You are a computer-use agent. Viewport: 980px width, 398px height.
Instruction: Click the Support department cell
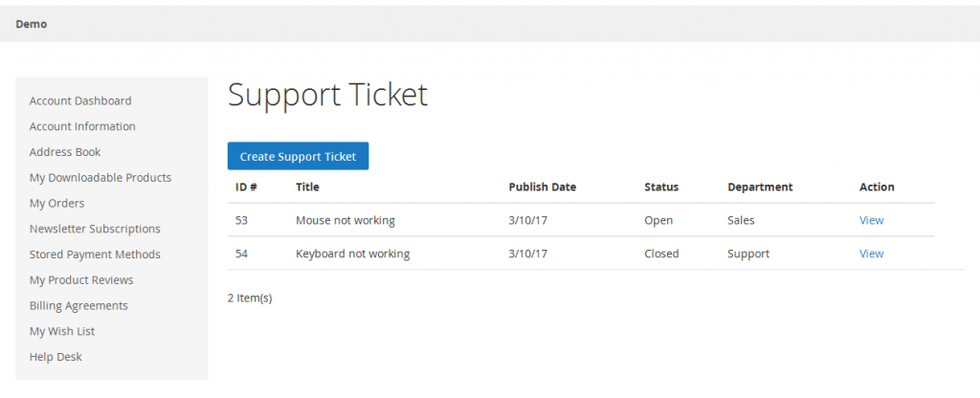click(x=748, y=254)
